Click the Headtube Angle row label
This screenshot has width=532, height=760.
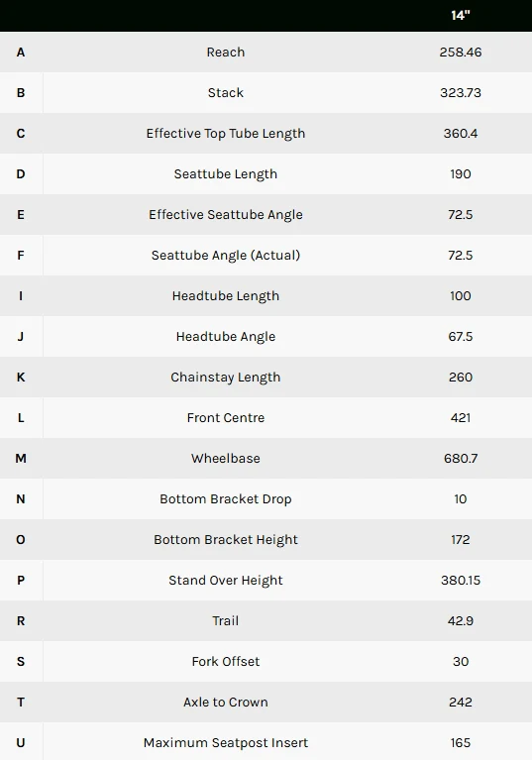225,336
